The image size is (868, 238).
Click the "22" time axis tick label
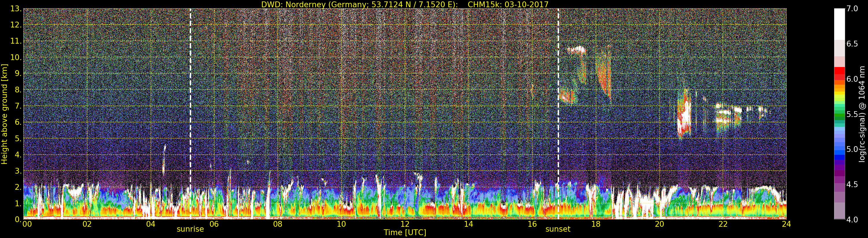[723, 224]
